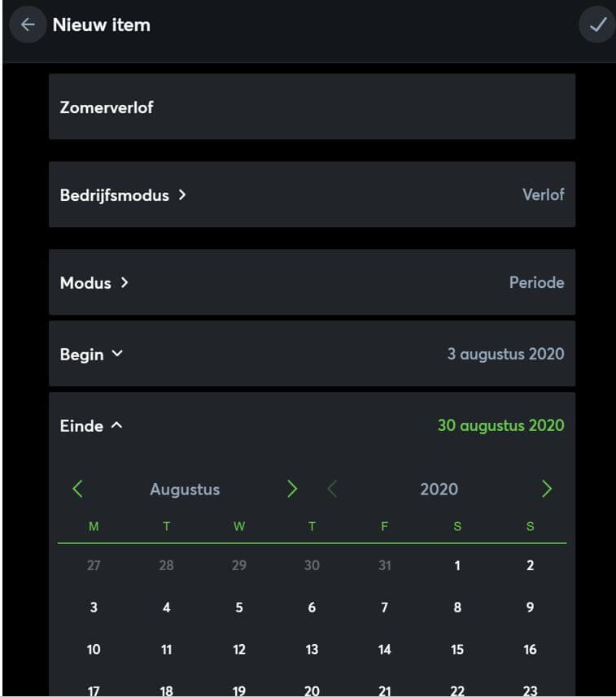Go to previous year arrow
The height and width of the screenshot is (697, 616).
coord(332,489)
